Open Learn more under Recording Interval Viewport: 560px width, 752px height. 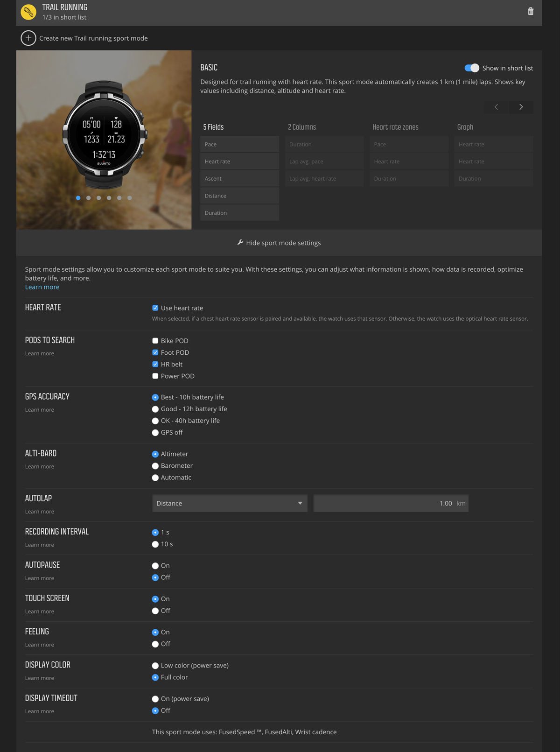point(40,545)
